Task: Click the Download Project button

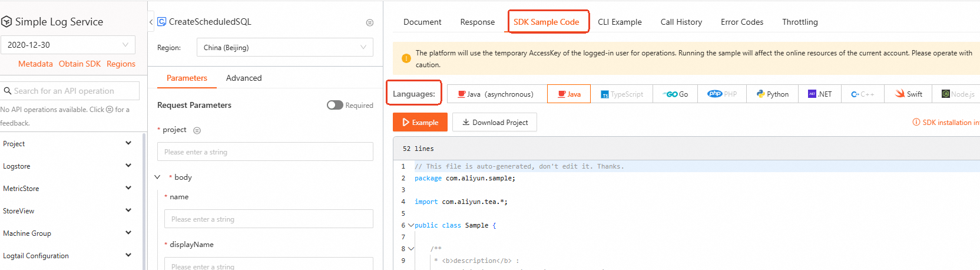Action: pyautogui.click(x=495, y=123)
